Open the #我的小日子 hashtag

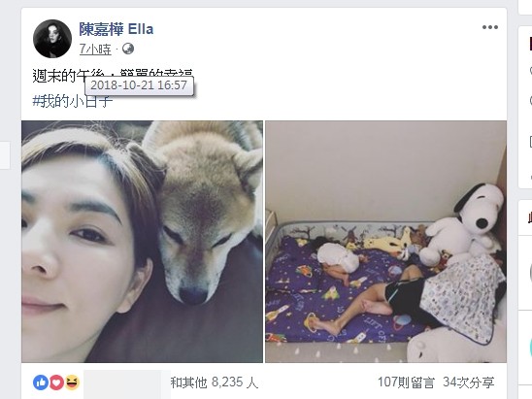pyautogui.click(x=72, y=101)
